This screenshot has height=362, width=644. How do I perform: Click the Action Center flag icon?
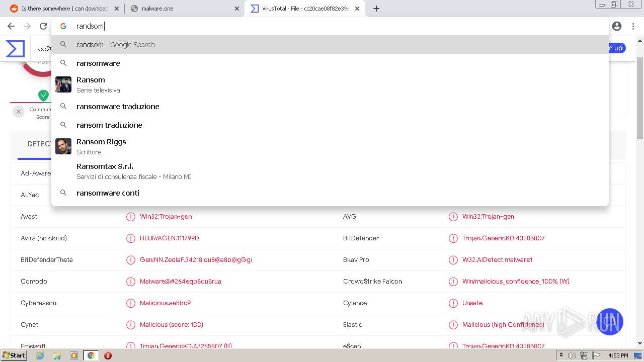pos(596,355)
